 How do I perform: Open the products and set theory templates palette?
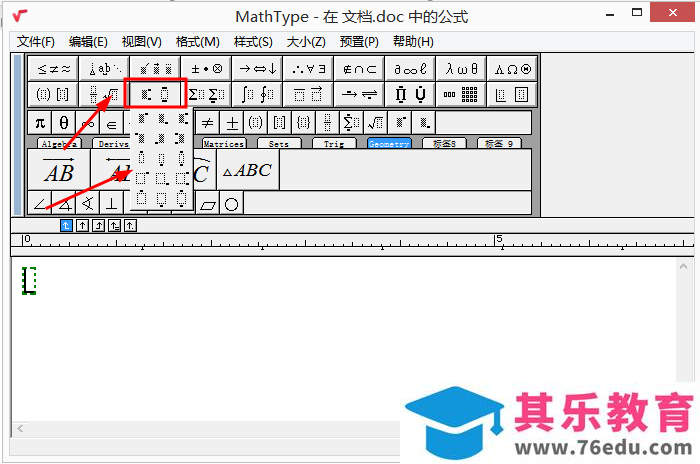tap(410, 94)
